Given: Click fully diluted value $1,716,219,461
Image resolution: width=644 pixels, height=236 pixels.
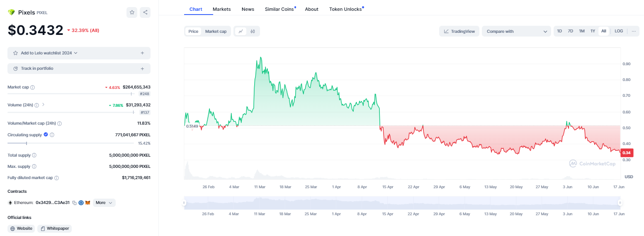Looking at the screenshot, I should point(136,178).
